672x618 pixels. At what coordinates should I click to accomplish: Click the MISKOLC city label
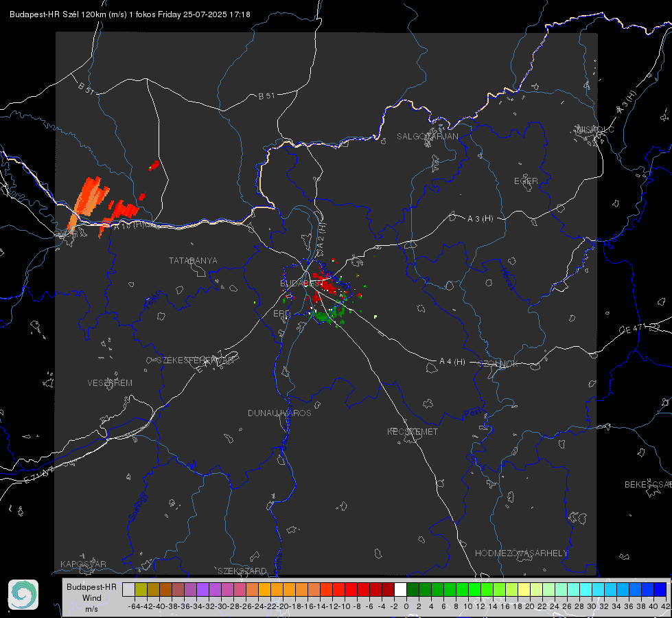pos(595,129)
